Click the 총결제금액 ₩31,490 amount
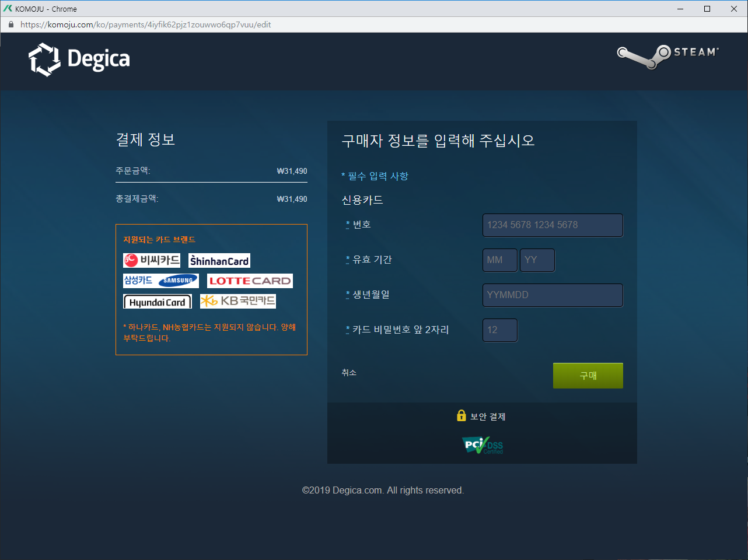The width and height of the screenshot is (748, 560). [292, 199]
